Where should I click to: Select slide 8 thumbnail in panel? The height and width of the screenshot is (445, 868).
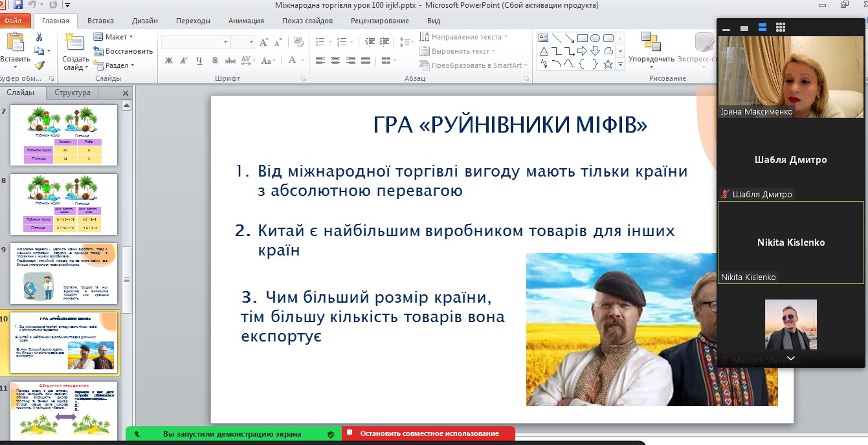(63, 204)
